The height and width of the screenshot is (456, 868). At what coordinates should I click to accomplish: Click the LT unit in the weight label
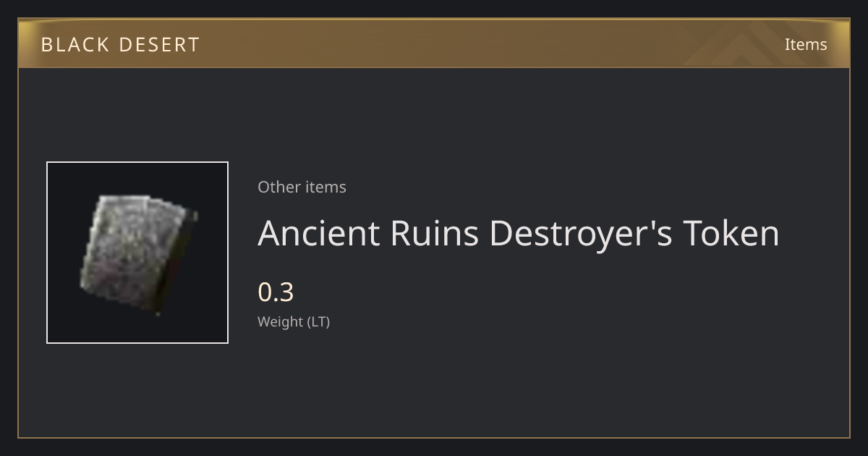pyautogui.click(x=318, y=322)
